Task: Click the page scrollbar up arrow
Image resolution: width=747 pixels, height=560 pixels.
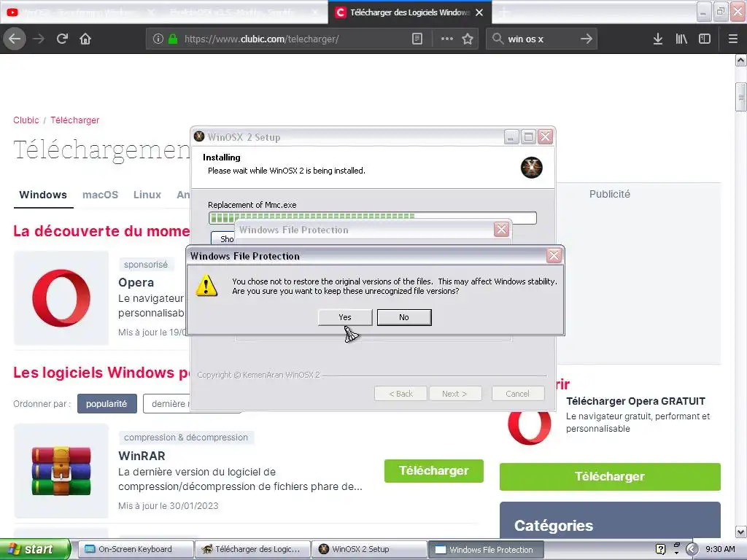Action: (x=740, y=60)
